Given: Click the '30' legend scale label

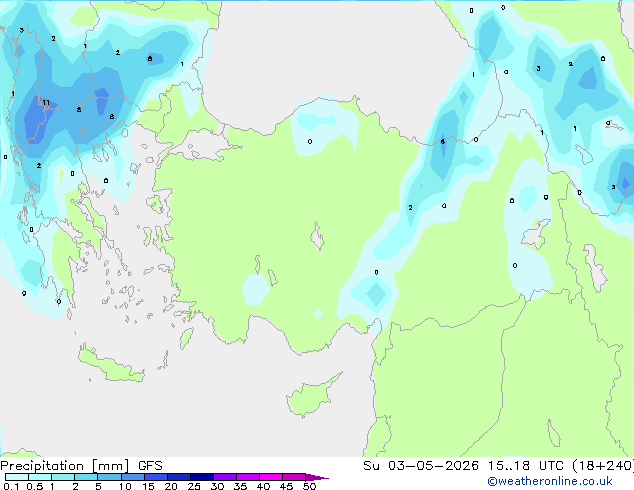Looking at the screenshot, I should (x=217, y=486).
